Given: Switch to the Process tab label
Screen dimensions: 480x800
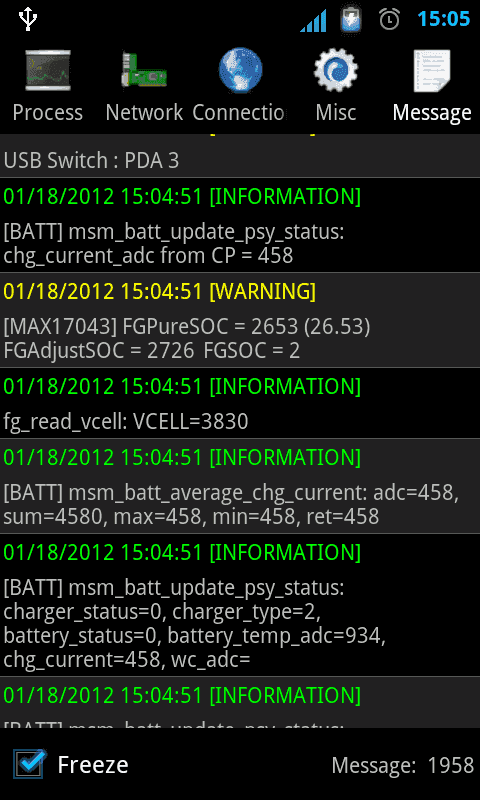Looking at the screenshot, I should coord(48,112).
